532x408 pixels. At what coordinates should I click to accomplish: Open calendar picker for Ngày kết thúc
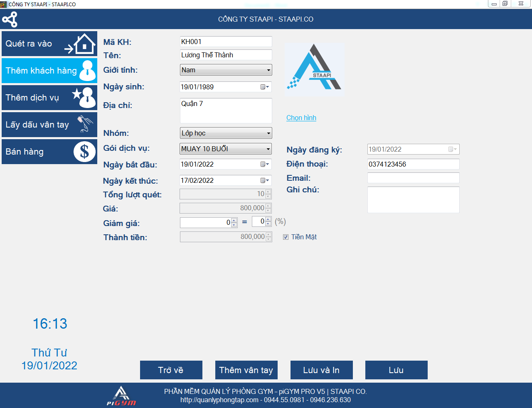pos(264,180)
